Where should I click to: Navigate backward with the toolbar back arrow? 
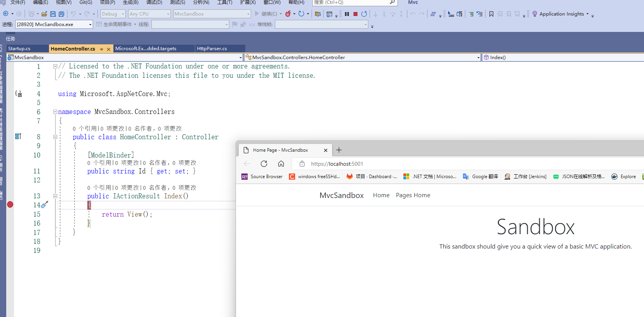[x=6, y=14]
